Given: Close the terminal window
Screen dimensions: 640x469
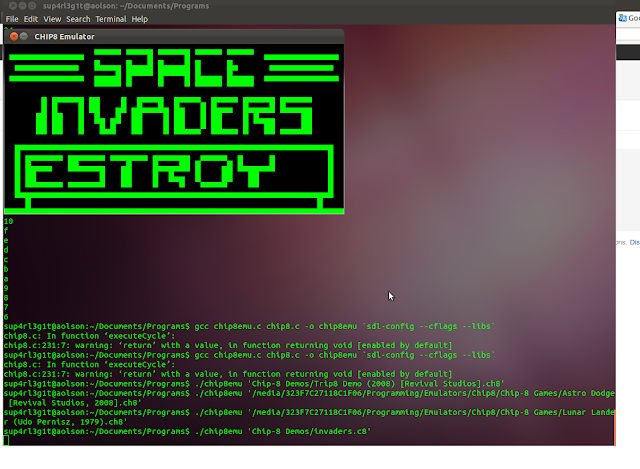Looking at the screenshot, I should [x=13, y=6].
